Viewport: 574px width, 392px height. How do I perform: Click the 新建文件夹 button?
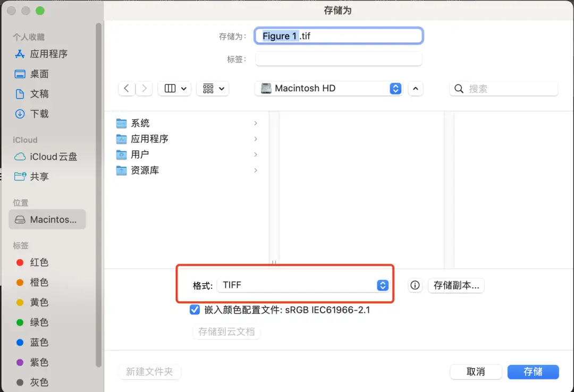149,372
